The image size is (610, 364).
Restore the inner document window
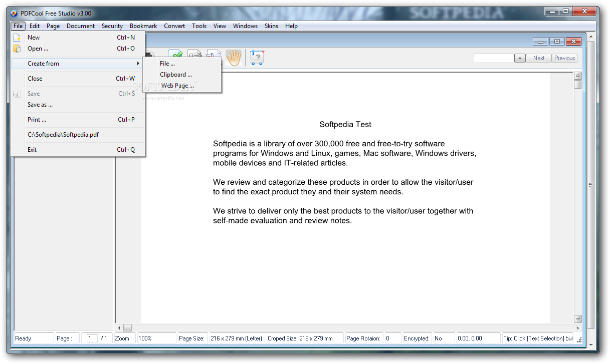[x=557, y=42]
